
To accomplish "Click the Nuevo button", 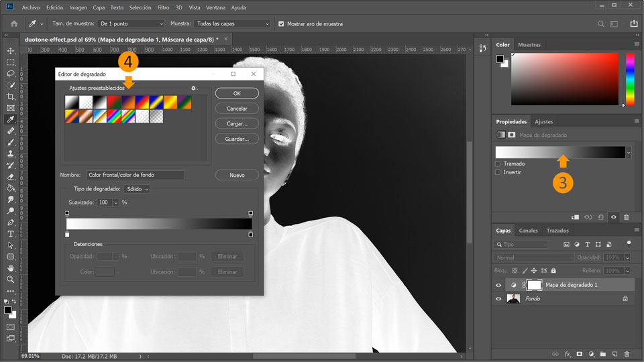I will tap(237, 175).
